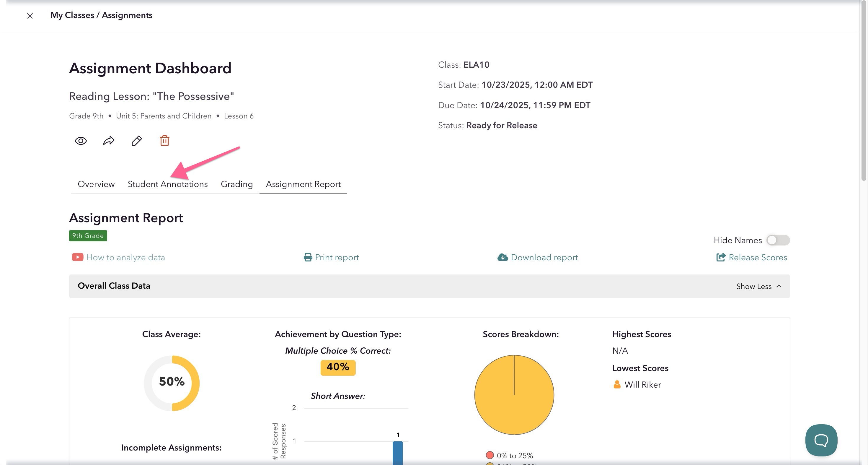
Task: Click the eye preview assignment icon
Action: click(x=81, y=141)
